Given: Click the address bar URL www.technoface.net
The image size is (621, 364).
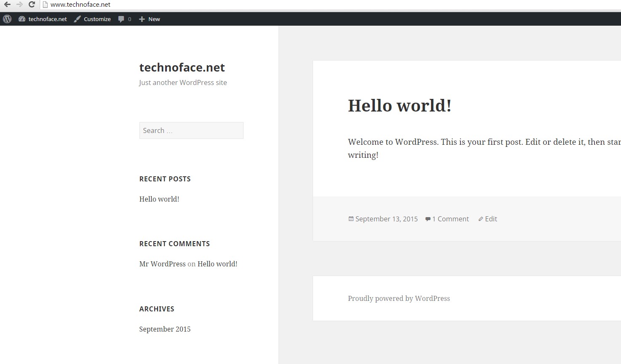Looking at the screenshot, I should (80, 5).
